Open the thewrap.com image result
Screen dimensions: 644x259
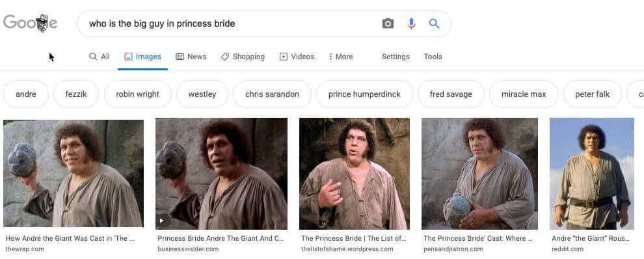tap(74, 174)
